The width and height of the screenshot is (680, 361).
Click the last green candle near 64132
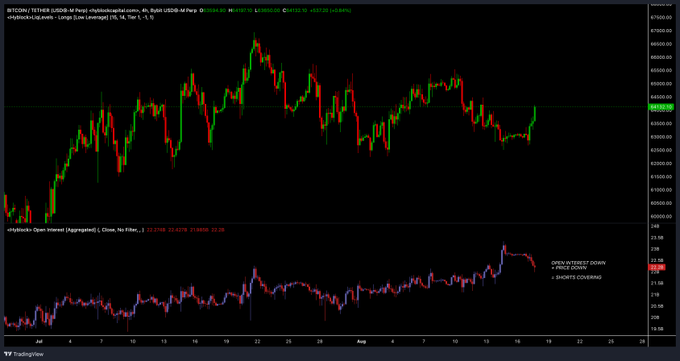pos(535,113)
